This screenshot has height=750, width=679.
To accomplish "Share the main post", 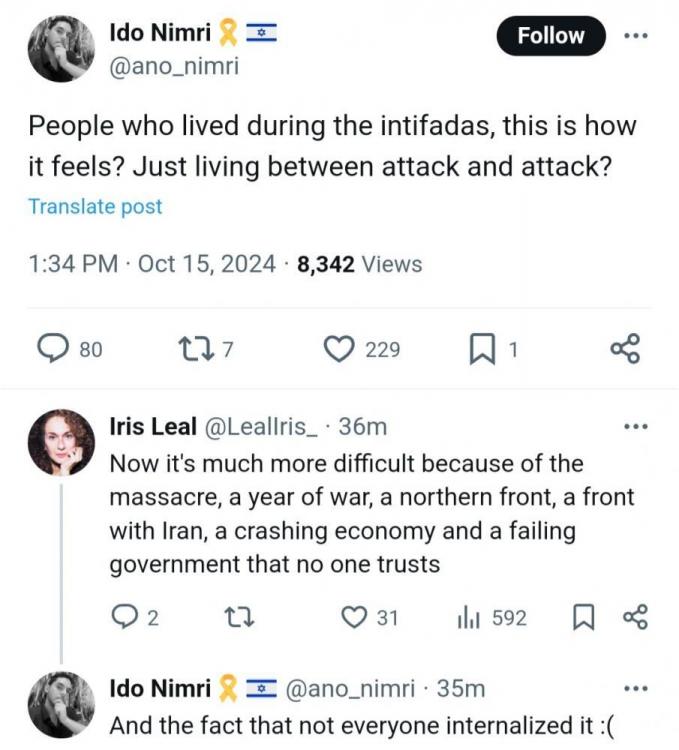I will tap(625, 349).
